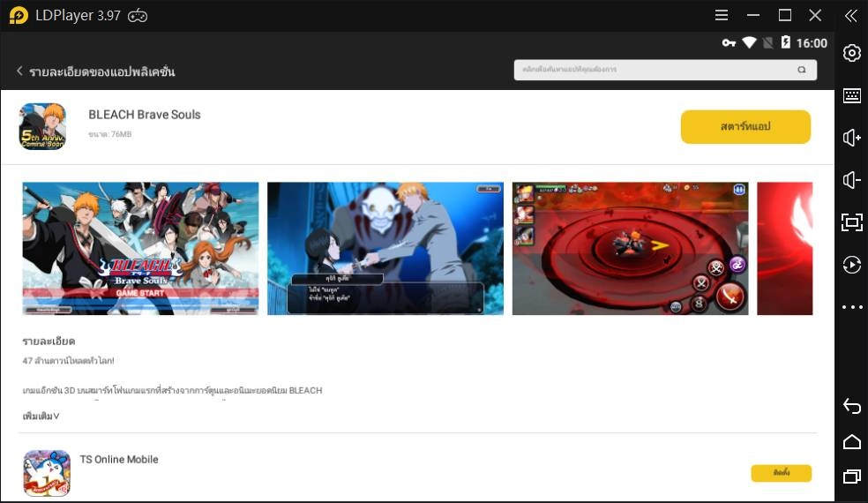Open the operation recorder icon

(851, 265)
